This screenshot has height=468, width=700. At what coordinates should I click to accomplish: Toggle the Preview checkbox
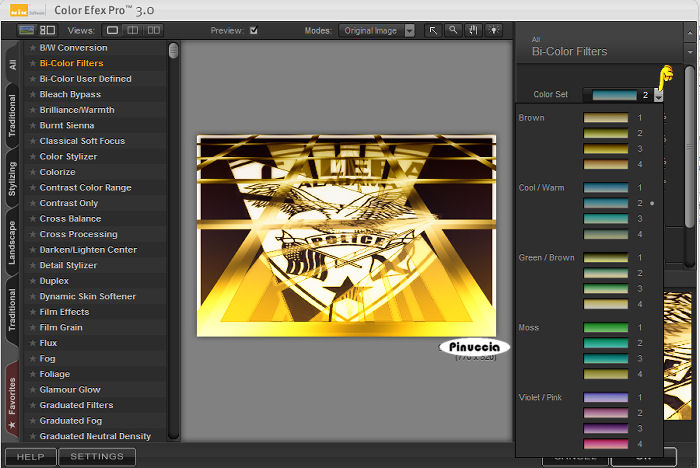point(254,30)
